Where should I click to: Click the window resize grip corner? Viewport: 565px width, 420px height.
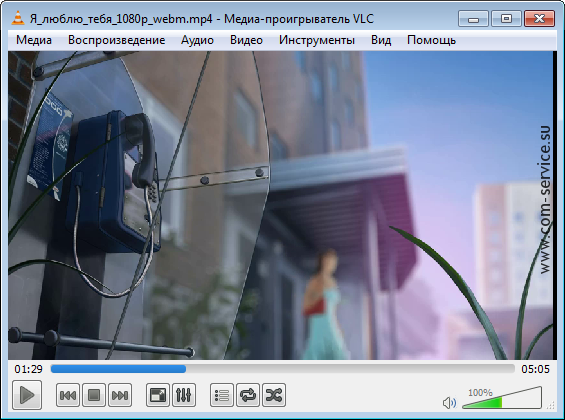[551, 406]
